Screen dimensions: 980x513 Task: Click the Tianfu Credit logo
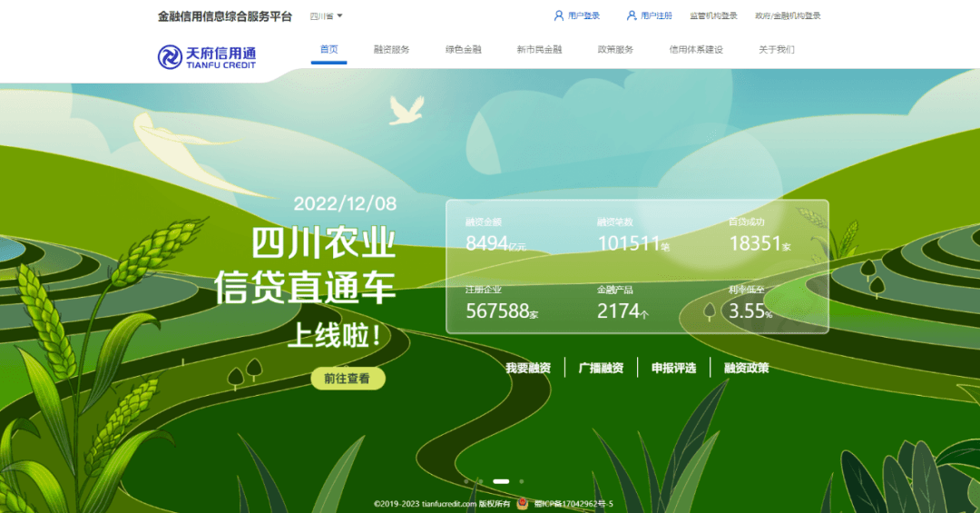[x=207, y=57]
